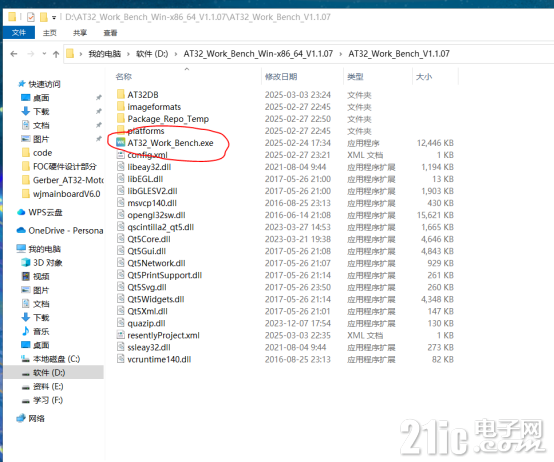The image size is (554, 462).
Task: Switch to the 共享 ribbon tab
Action: pyautogui.click(x=80, y=33)
